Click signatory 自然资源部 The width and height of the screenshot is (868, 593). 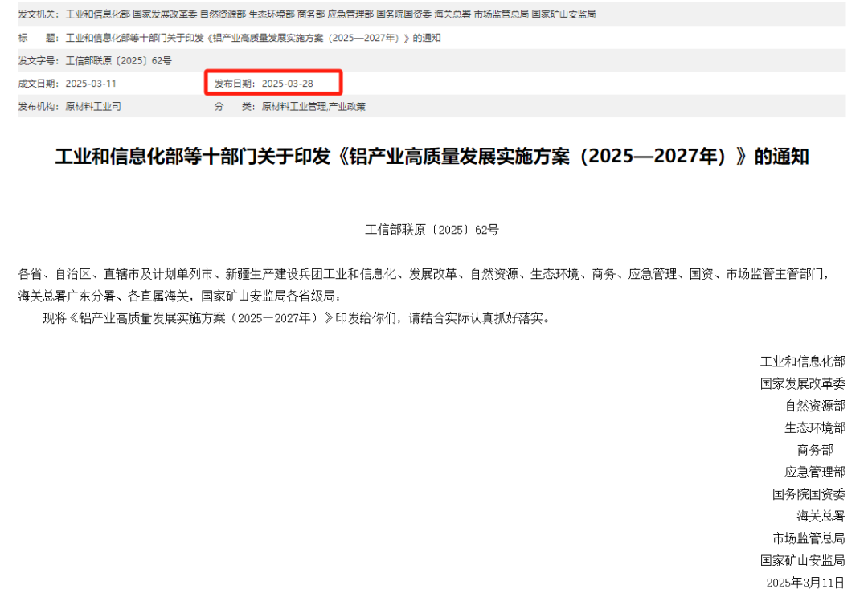[815, 406]
